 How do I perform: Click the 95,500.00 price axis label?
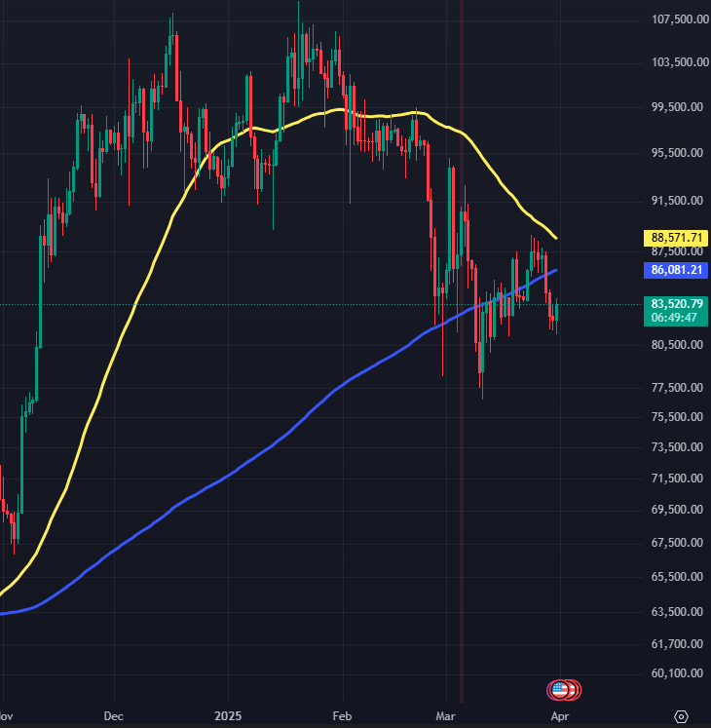(x=677, y=153)
